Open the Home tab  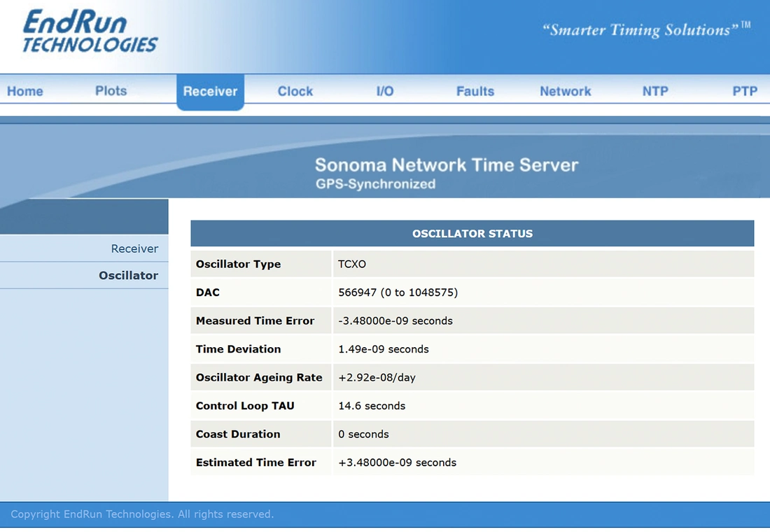pyautogui.click(x=25, y=92)
